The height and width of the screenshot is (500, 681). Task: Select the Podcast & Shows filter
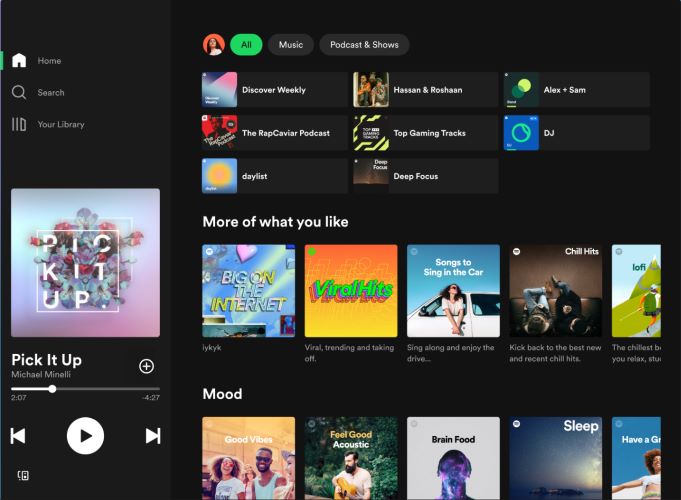[364, 44]
